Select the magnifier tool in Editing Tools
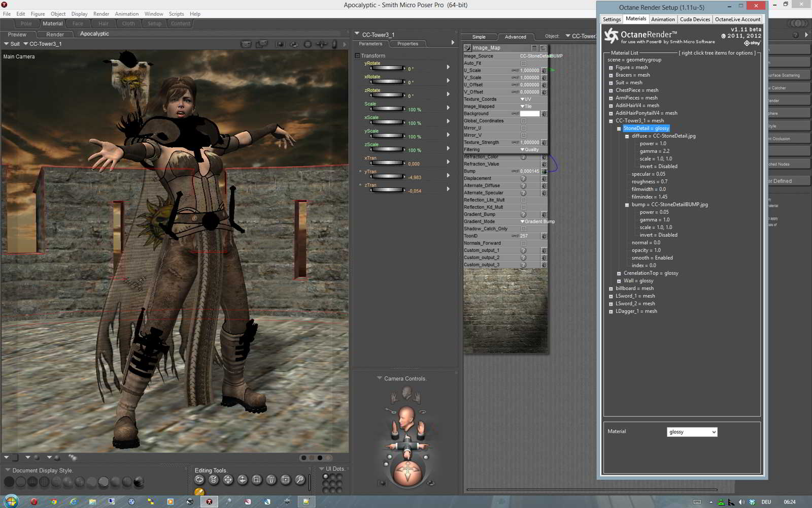The image size is (812, 508). [x=300, y=480]
